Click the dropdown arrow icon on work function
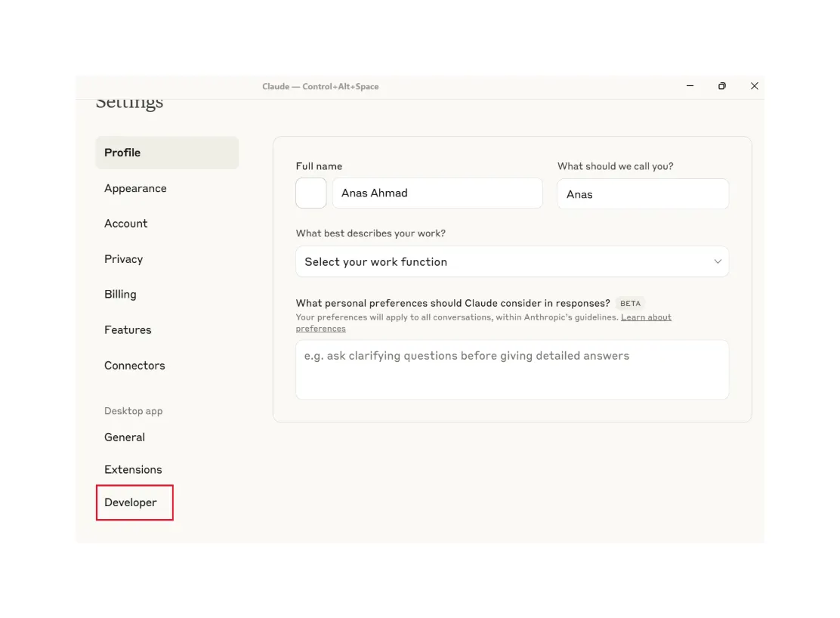The width and height of the screenshot is (840, 618). click(x=718, y=261)
